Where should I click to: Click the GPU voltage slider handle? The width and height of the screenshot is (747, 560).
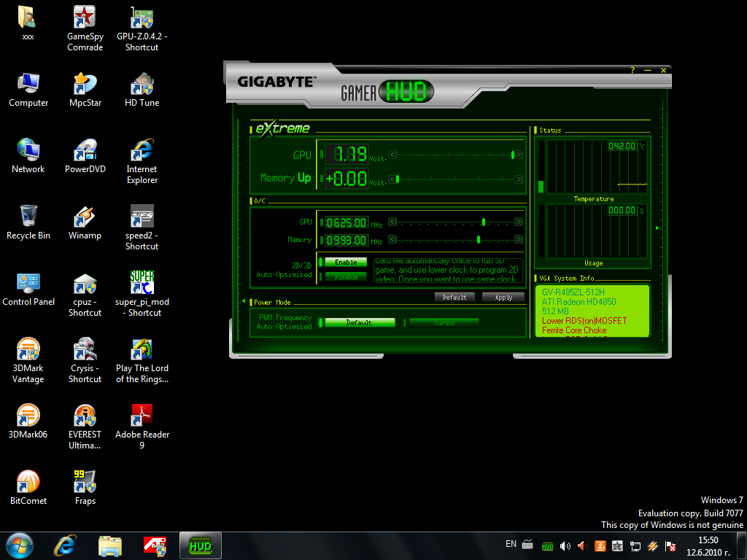tap(513, 155)
